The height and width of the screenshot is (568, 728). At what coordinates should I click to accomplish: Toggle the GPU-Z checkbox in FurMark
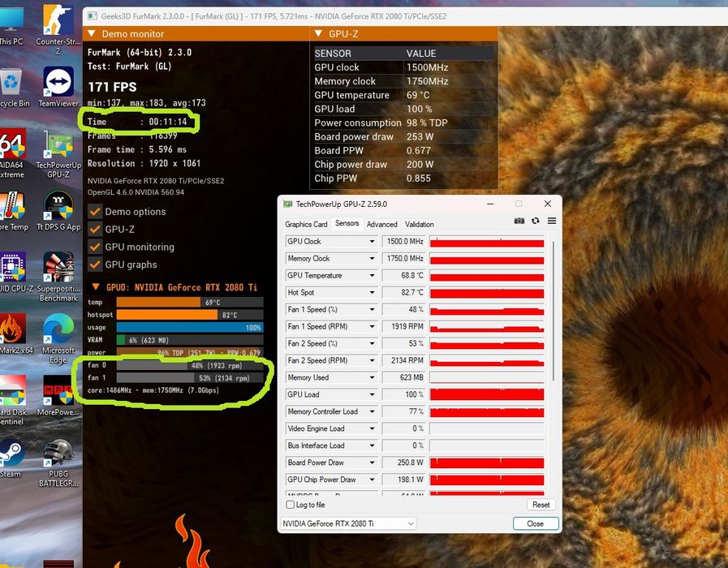pos(95,230)
